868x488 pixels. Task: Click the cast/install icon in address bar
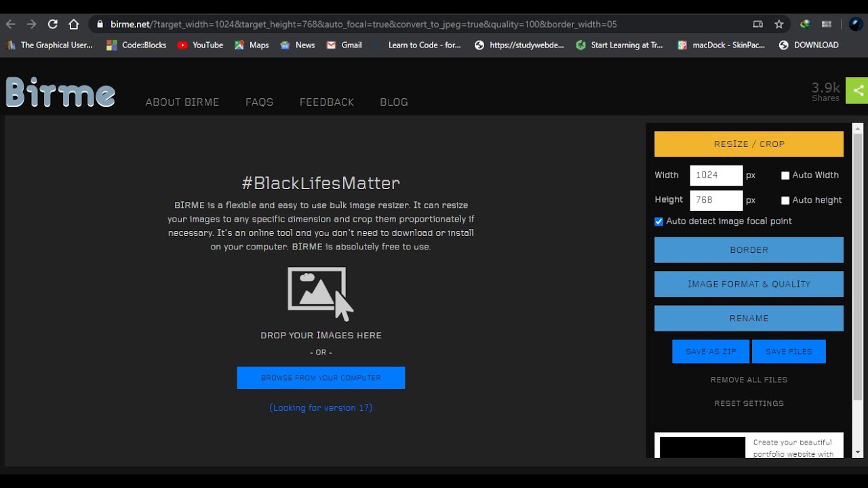pyautogui.click(x=758, y=24)
